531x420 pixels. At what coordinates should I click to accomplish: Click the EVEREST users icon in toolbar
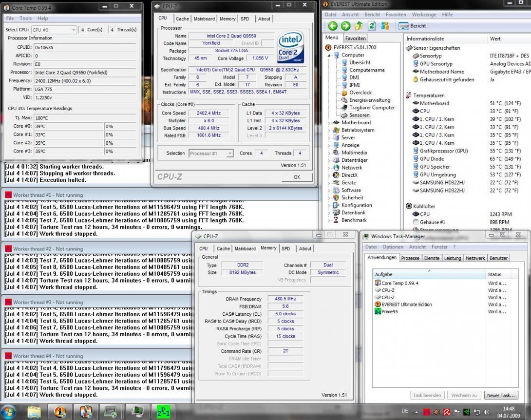coord(385,26)
